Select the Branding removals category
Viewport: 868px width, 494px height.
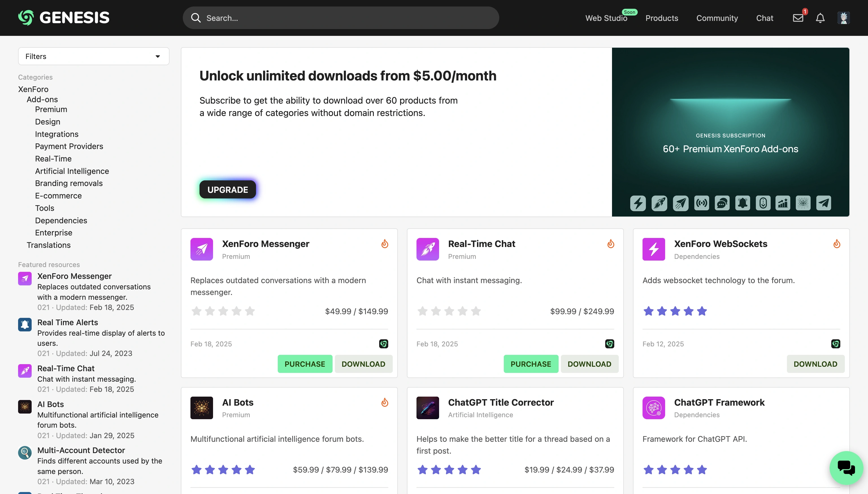click(69, 183)
